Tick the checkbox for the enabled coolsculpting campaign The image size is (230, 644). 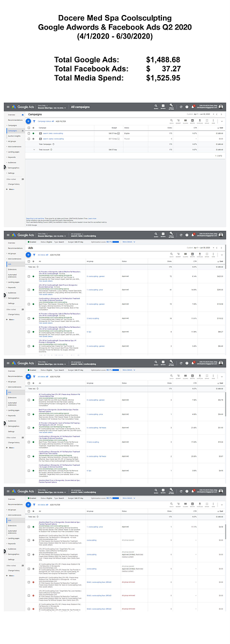pos(28,133)
